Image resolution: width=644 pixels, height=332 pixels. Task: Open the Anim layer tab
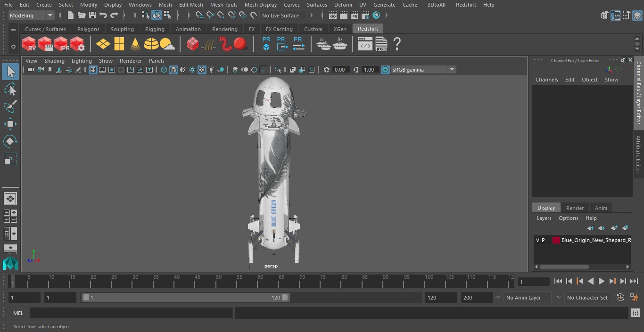pos(601,208)
